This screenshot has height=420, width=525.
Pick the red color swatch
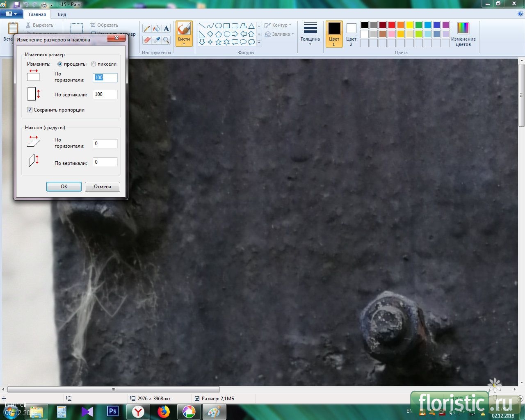392,25
